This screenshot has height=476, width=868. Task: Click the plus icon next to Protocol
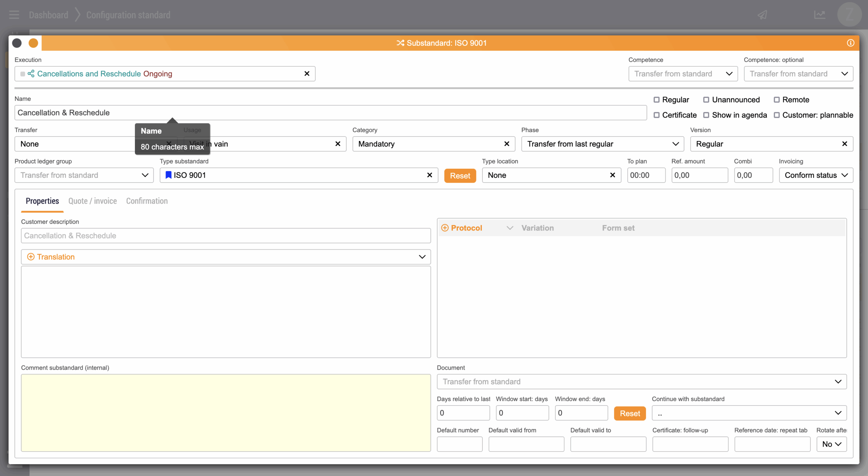pos(445,228)
